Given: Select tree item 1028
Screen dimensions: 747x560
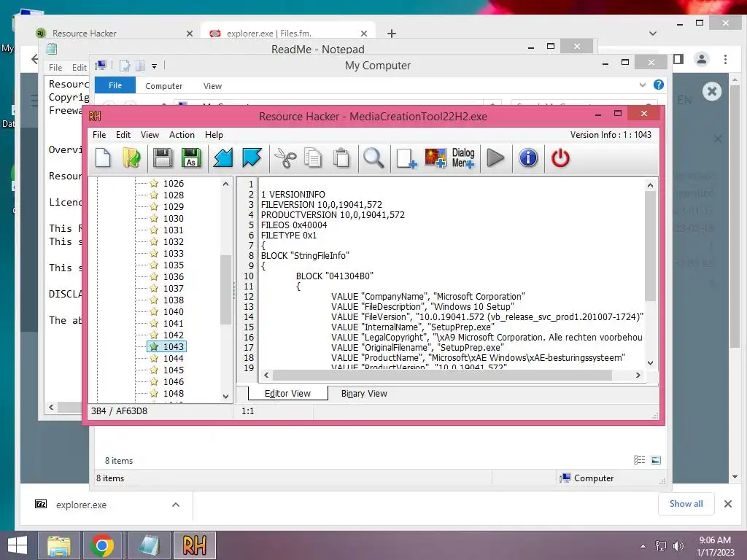Looking at the screenshot, I should pos(174,195).
